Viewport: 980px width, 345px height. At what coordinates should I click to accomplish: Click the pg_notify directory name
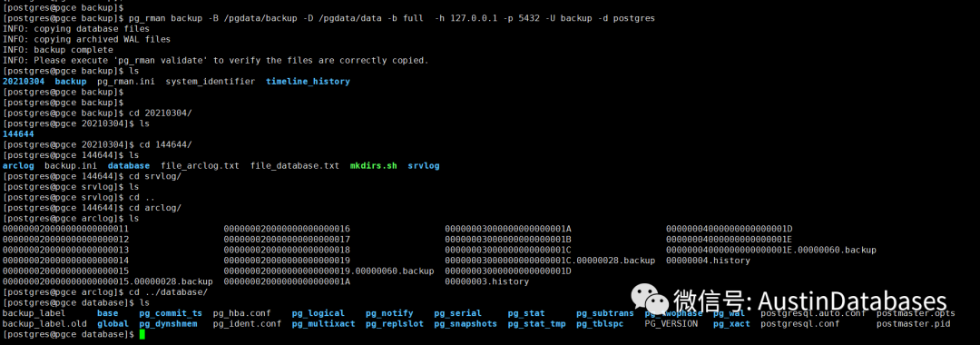[389, 314]
